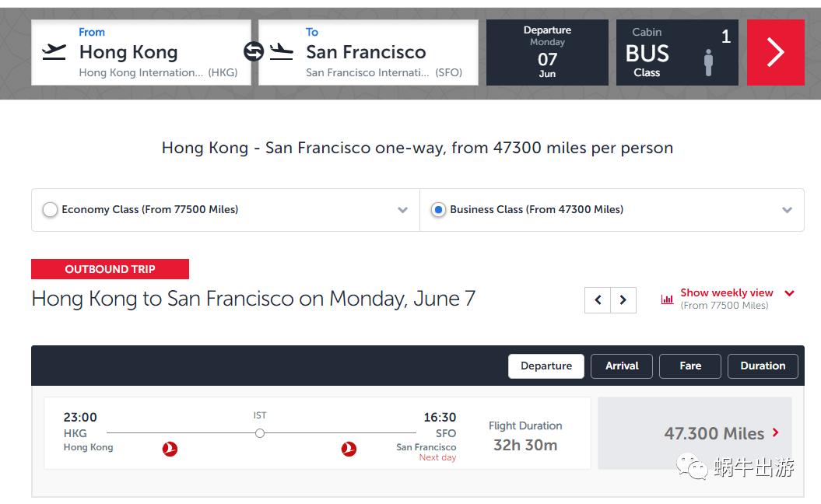Sort flights by Arrival tab
Image resolution: width=821 pixels, height=504 pixels.
[x=622, y=366]
